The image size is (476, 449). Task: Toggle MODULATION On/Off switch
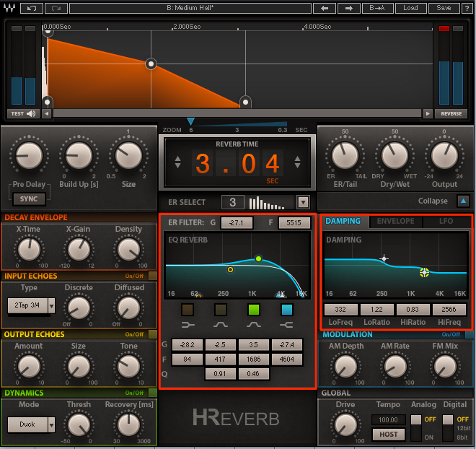click(469, 334)
